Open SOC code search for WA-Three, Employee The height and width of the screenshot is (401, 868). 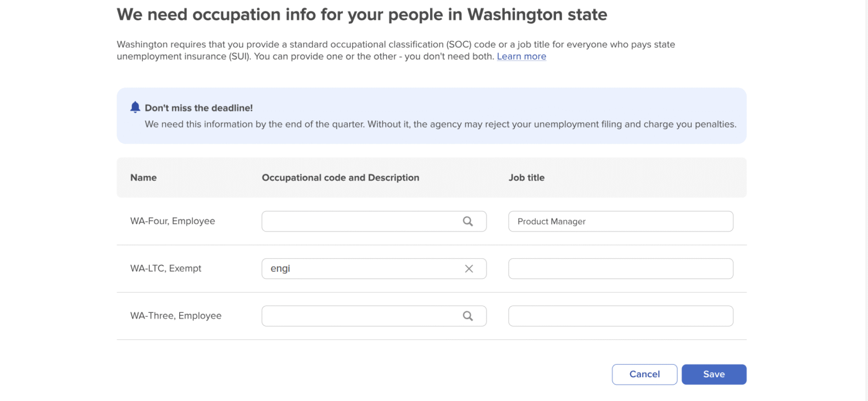(x=468, y=316)
